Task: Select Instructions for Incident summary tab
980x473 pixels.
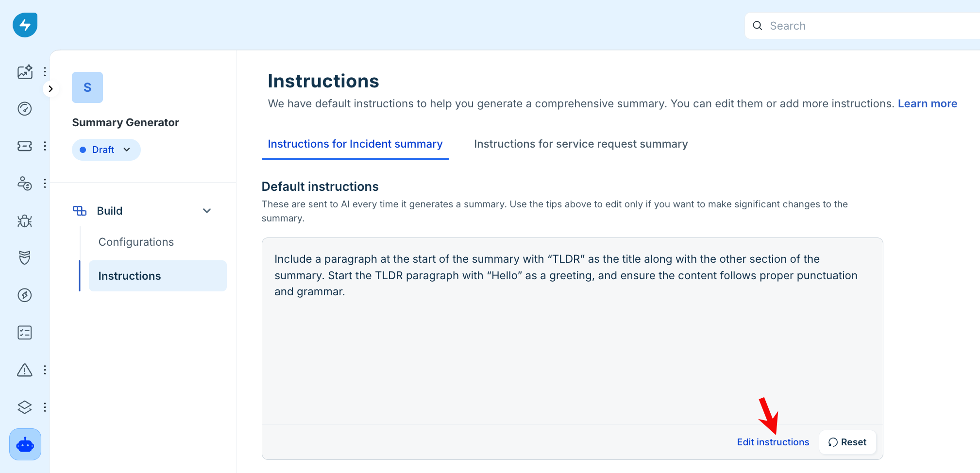Action: (x=355, y=144)
